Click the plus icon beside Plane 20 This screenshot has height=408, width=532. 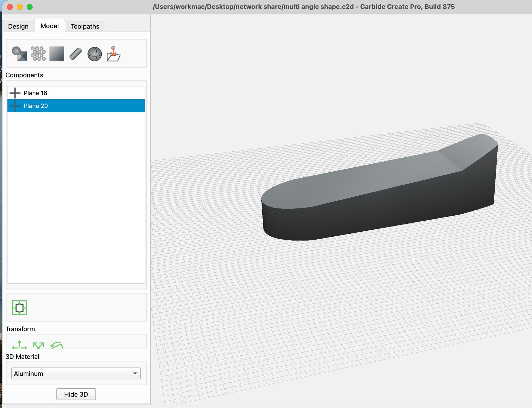pyautogui.click(x=15, y=106)
